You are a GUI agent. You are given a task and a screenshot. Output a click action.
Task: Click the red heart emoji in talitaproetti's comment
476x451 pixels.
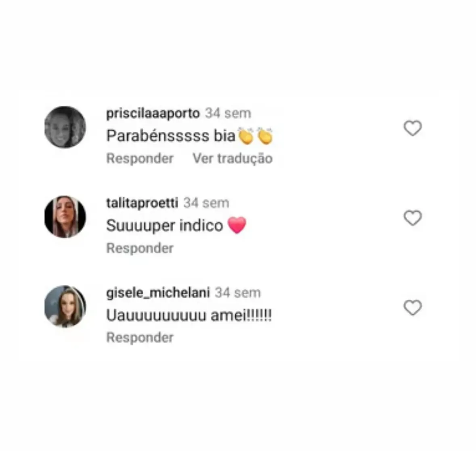tap(237, 225)
